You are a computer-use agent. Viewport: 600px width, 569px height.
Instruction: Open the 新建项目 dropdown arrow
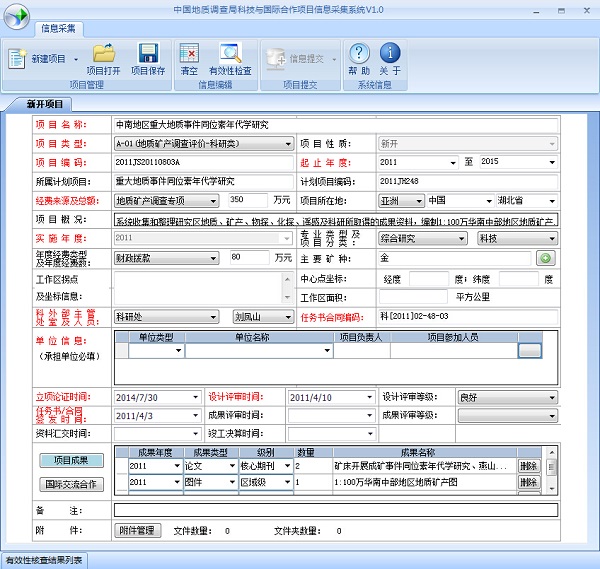76,59
